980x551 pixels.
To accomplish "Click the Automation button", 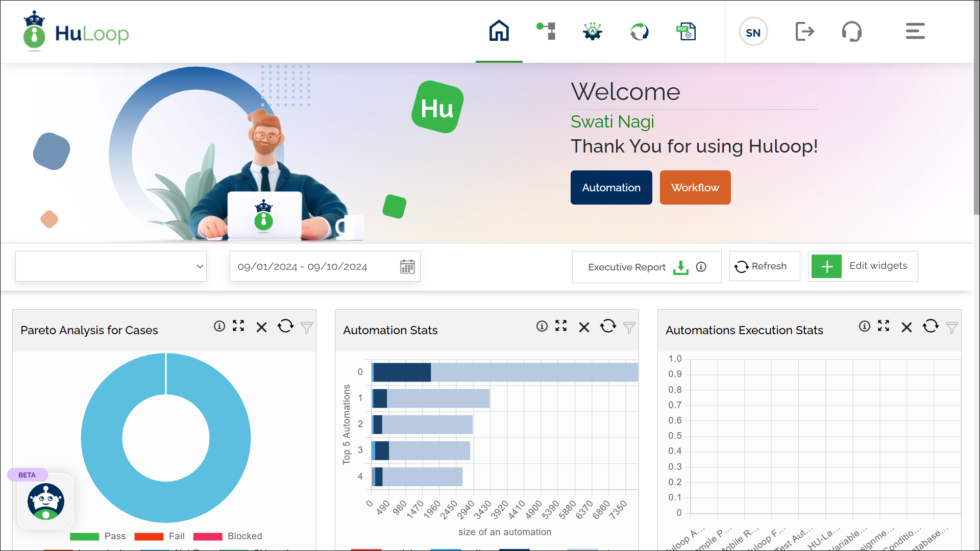I will click(611, 187).
